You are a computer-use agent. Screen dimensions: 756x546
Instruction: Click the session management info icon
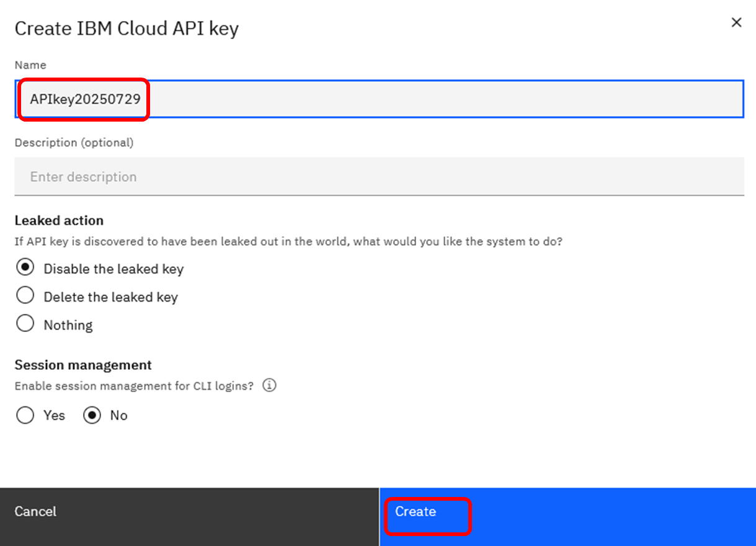(269, 385)
